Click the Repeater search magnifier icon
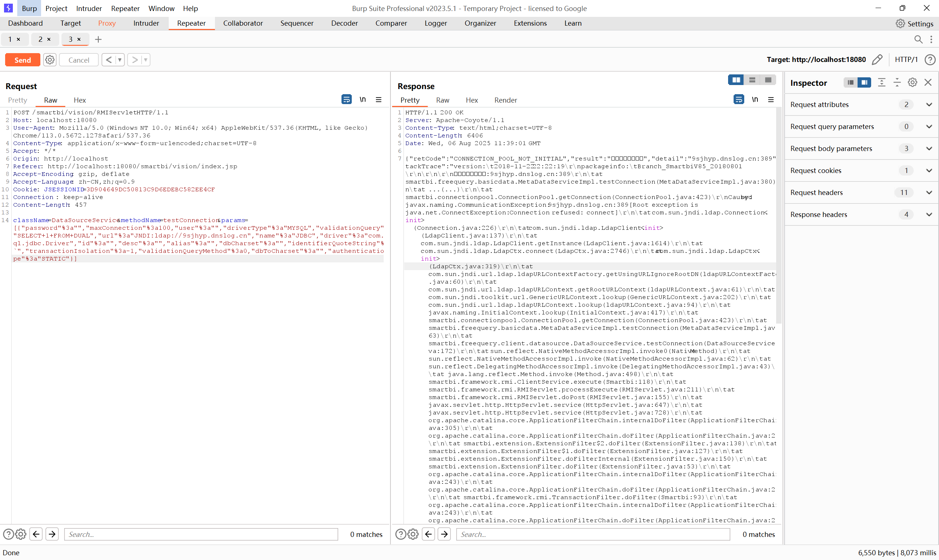Image resolution: width=939 pixels, height=560 pixels. 918,39
